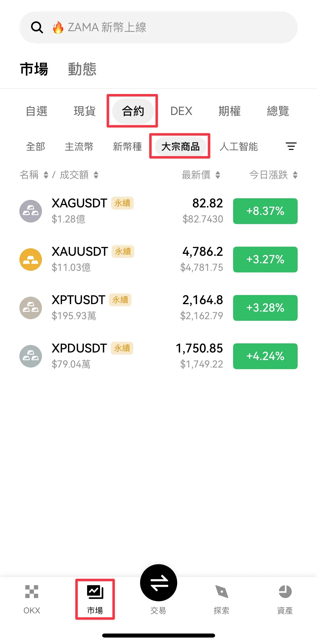Open the OKX home tab icon
The image size is (317, 644).
(x=32, y=592)
